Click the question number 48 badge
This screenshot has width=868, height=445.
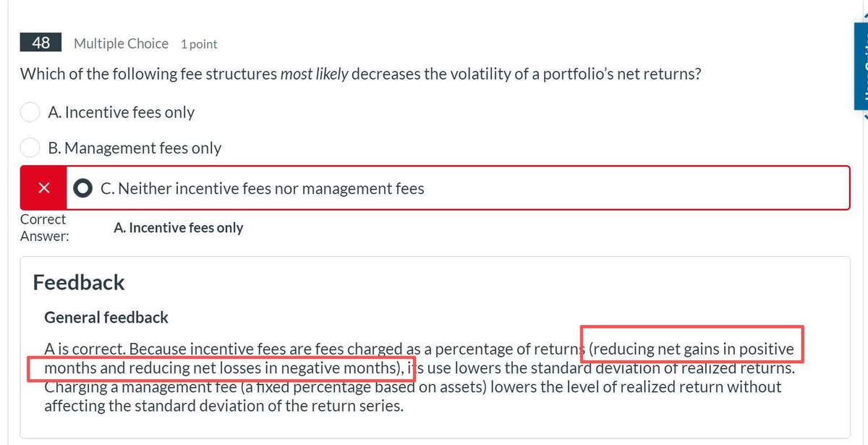[41, 43]
